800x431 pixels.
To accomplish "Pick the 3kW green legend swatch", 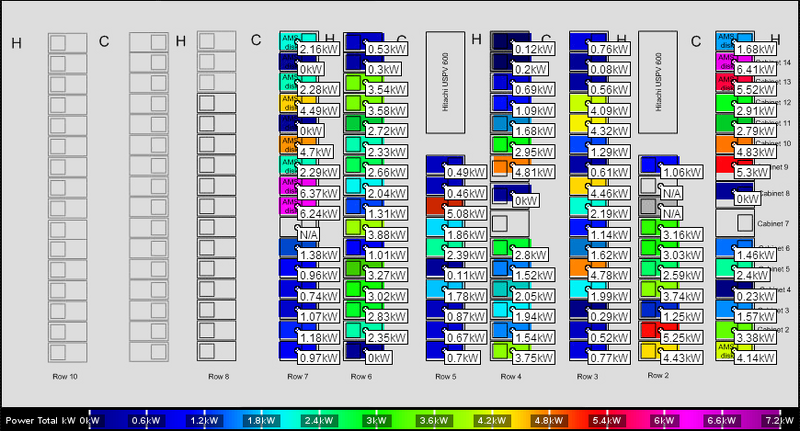I will click(x=377, y=421).
